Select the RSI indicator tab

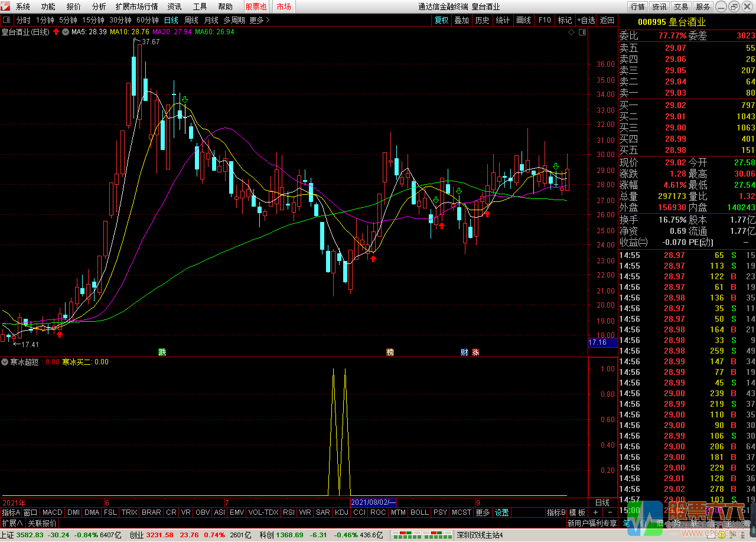tap(289, 512)
